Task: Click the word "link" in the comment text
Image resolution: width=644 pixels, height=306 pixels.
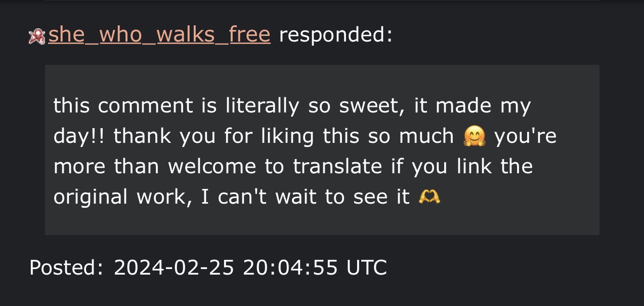Action: coord(475,166)
